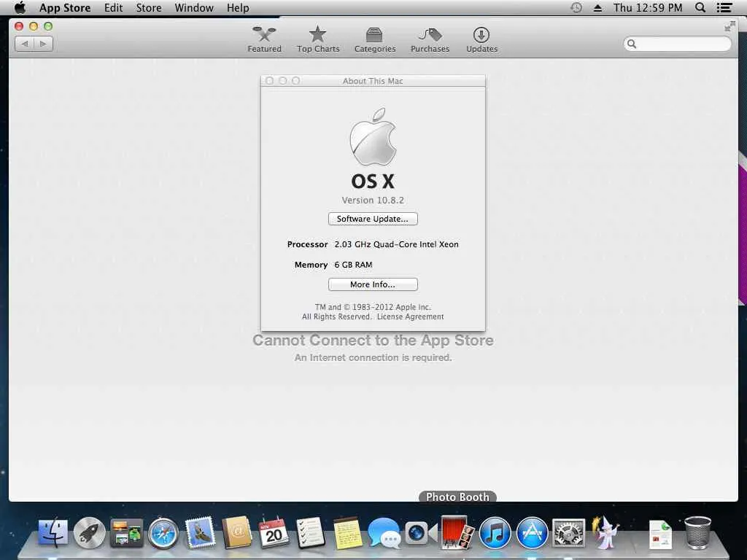
Task: Click the Software Update... button
Action: (x=373, y=219)
